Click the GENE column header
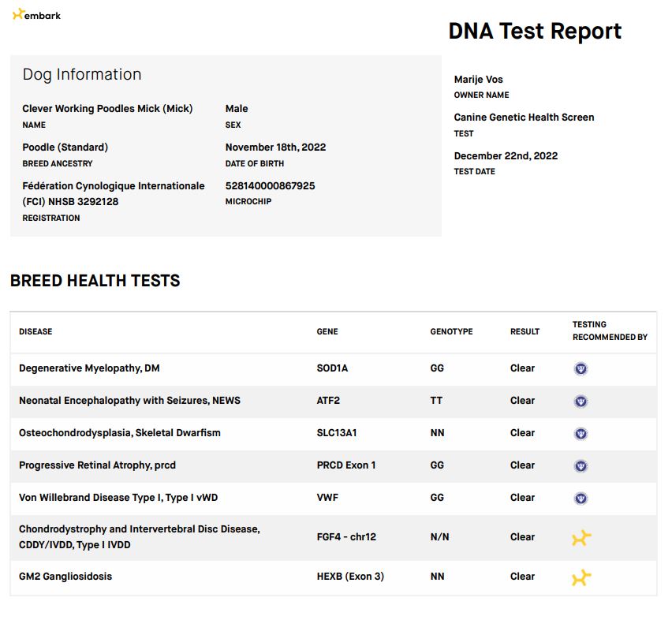This screenshot has height=620, width=672. [x=327, y=331]
